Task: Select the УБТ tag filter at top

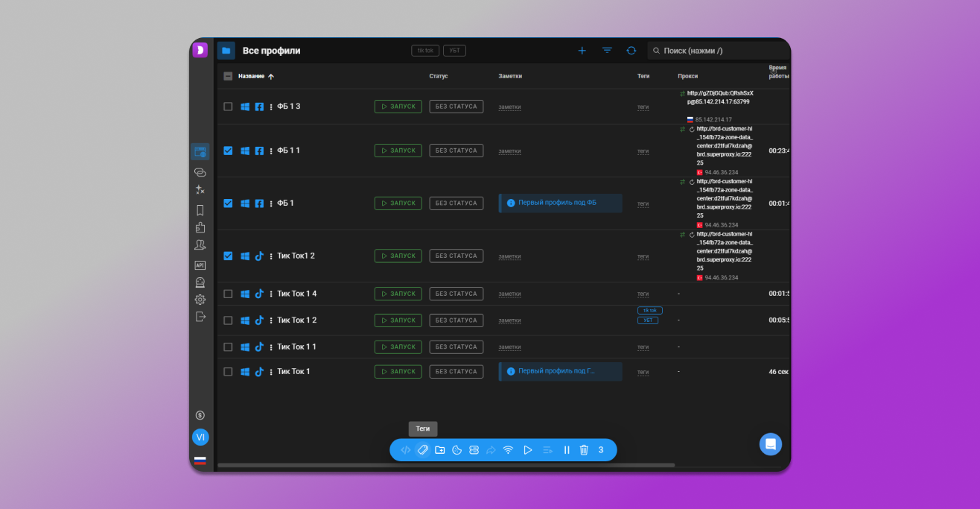Action: (454, 51)
